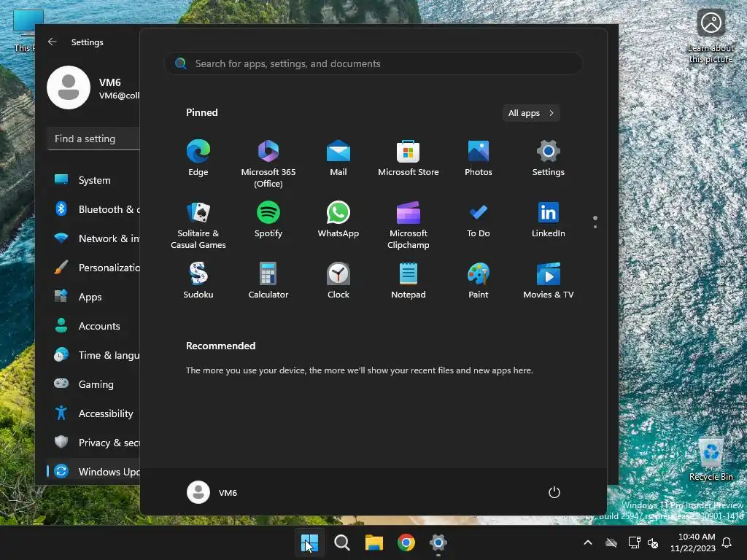Image resolution: width=747 pixels, height=560 pixels.
Task: Select the Recycle Bin desktop icon
Action: [x=711, y=459]
